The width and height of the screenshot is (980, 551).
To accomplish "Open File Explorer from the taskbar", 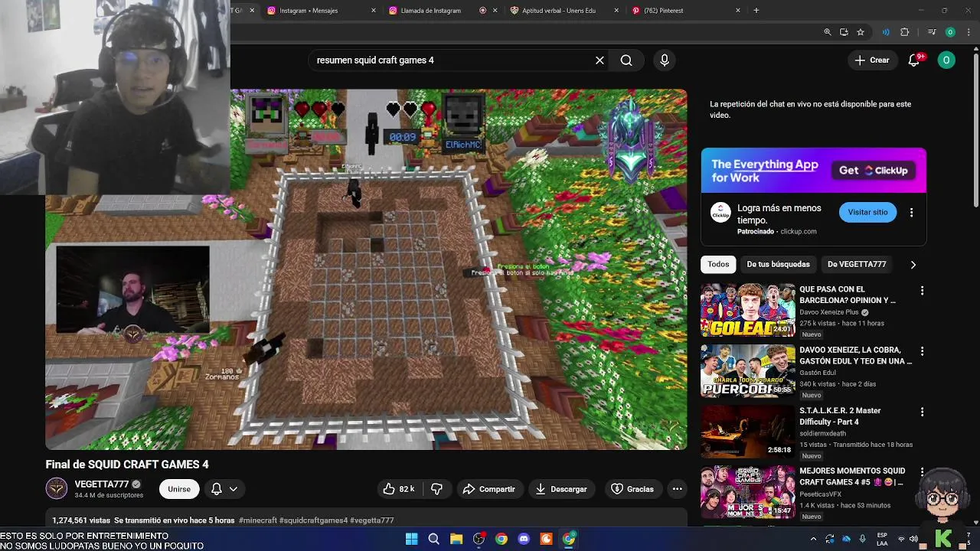I will [x=456, y=540].
